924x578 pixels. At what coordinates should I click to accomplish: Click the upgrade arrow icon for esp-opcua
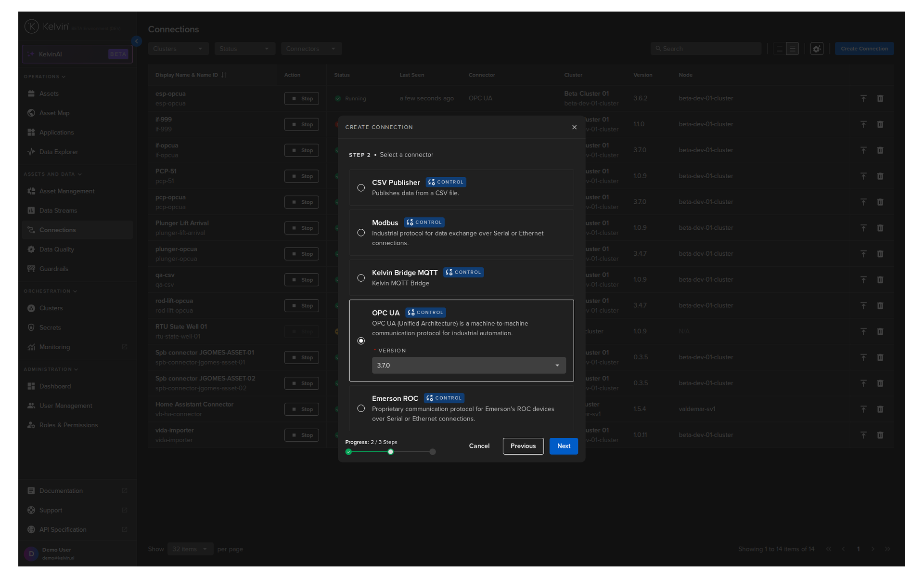(x=863, y=98)
